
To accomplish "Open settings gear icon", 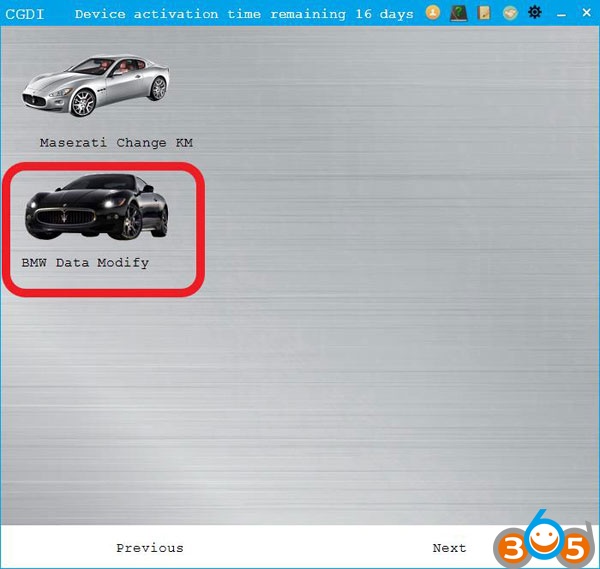I will pos(535,13).
